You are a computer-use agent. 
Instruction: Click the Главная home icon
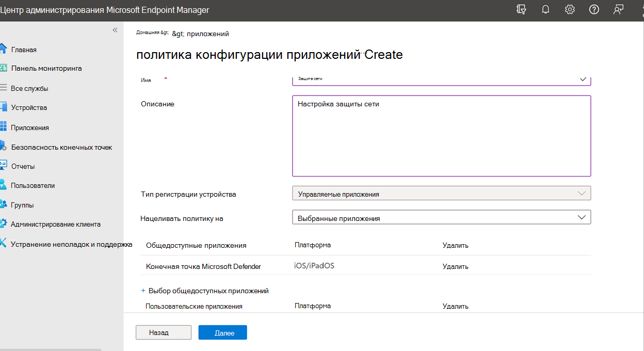[x=3, y=49]
